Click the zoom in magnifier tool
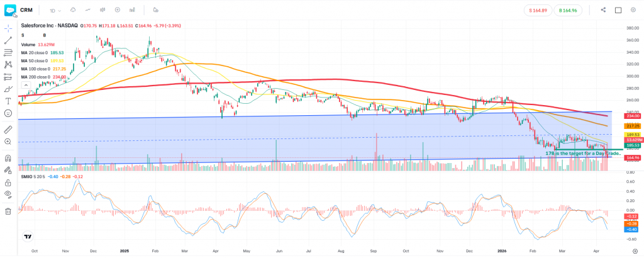The image size is (644, 258). point(8,142)
